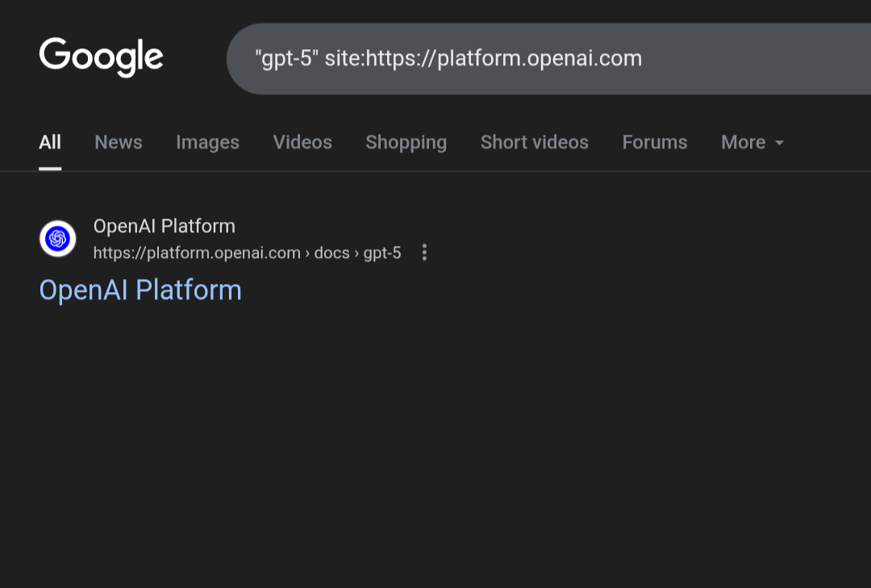The image size is (871, 588).
Task: Open the three-dot menu for the OpenAI result
Action: pos(424,252)
